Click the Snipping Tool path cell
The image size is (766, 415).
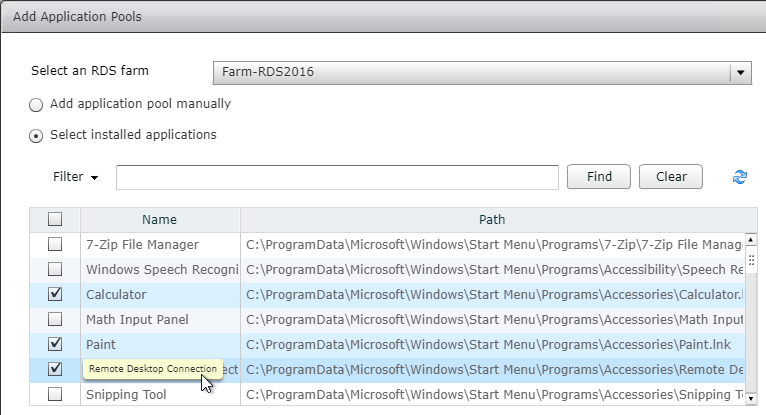[x=493, y=394]
